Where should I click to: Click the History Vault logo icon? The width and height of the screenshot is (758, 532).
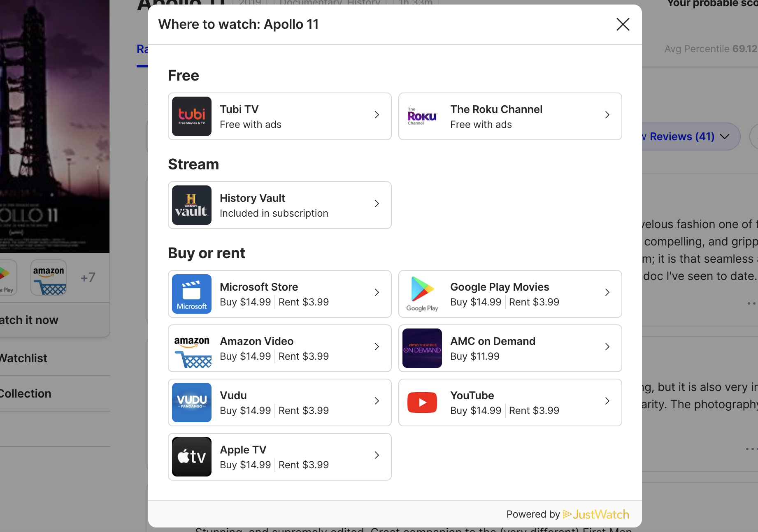pos(192,205)
